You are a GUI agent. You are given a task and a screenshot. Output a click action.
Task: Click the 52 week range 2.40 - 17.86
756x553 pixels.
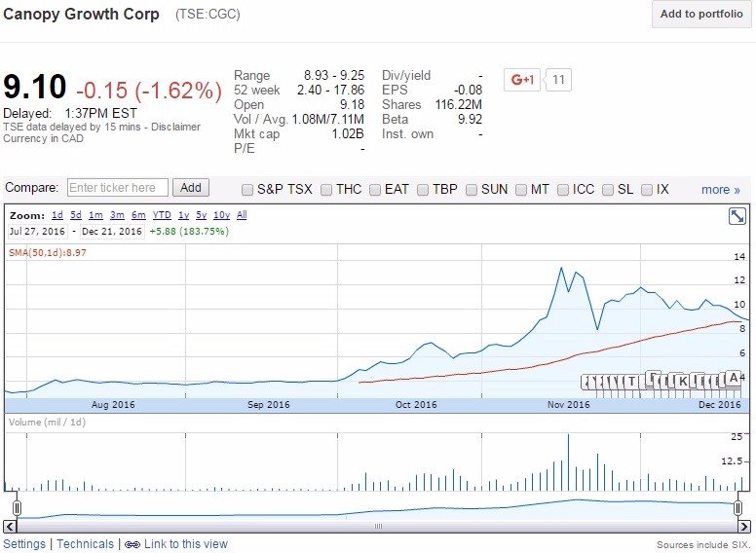(x=331, y=91)
